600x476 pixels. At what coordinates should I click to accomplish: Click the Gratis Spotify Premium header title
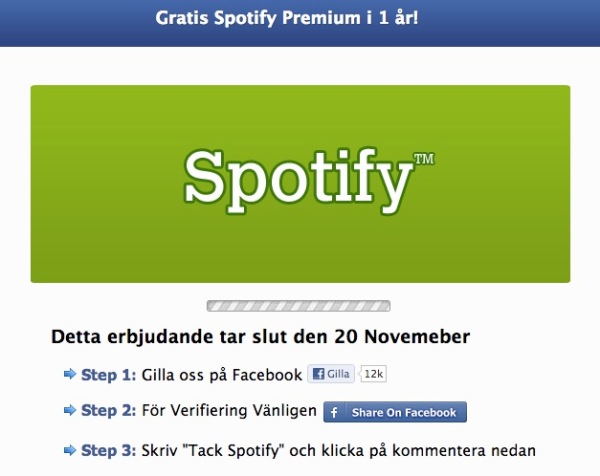coord(287,18)
